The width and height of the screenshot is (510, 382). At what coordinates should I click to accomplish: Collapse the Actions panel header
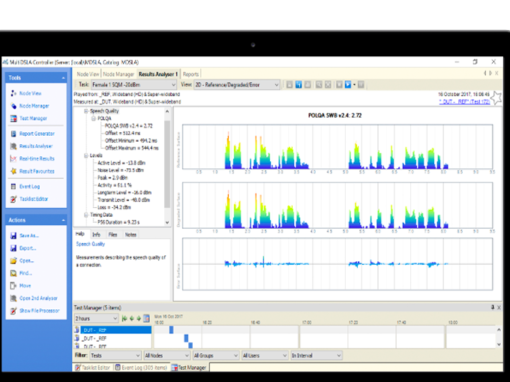pos(63,220)
